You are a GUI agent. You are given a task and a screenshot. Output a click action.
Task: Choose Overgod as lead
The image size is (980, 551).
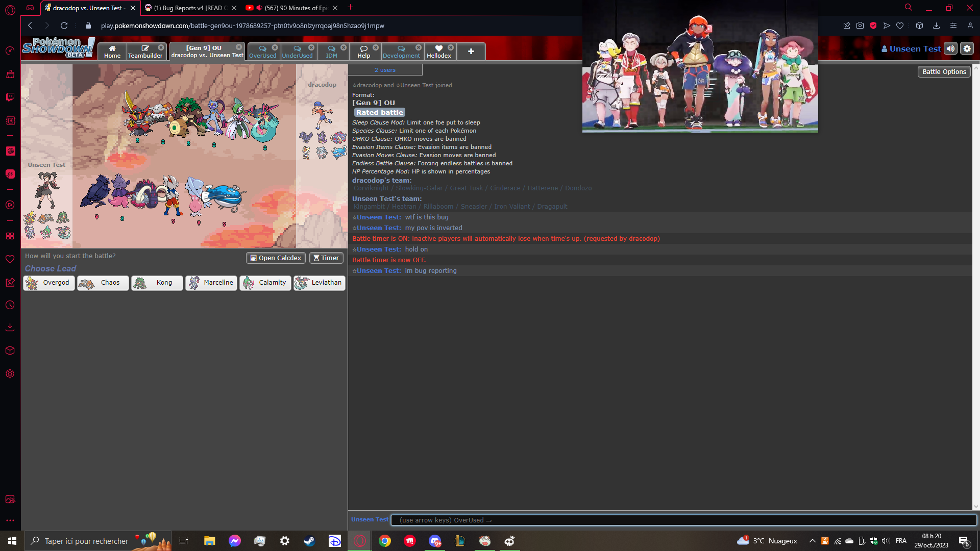pos(49,283)
